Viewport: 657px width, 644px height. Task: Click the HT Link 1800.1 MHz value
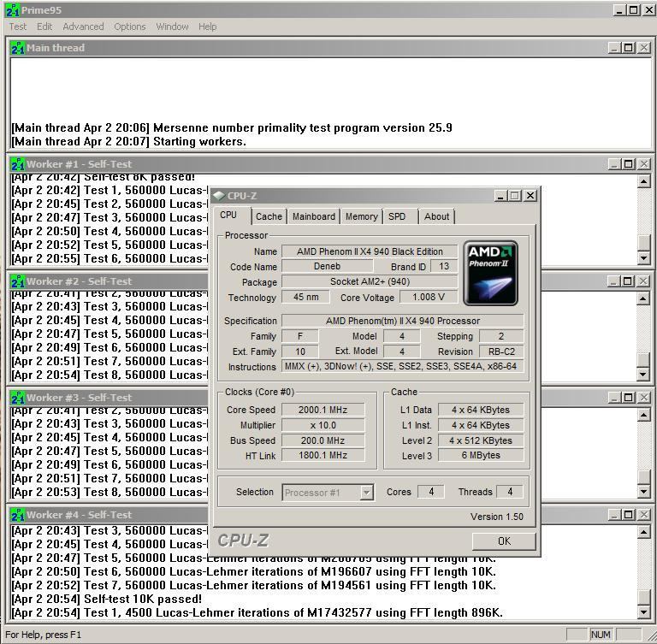pyautogui.click(x=323, y=456)
